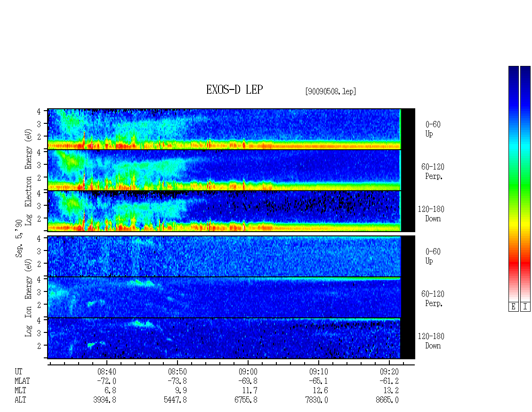Click the ALT value 3934.8
Image resolution: width=532 pixels, height=412 pixels.
pos(105,400)
